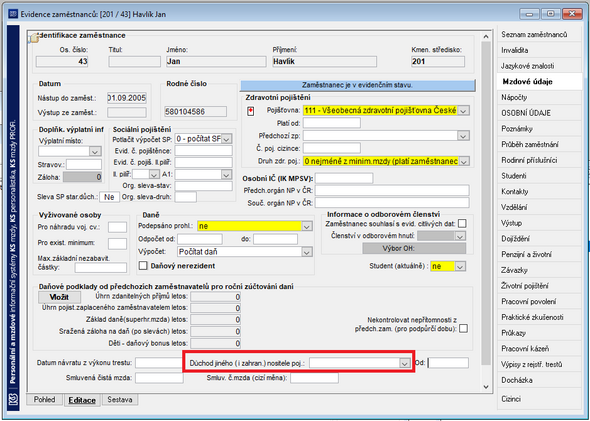
Task: Open the Nápočty section
Action: tap(539, 97)
